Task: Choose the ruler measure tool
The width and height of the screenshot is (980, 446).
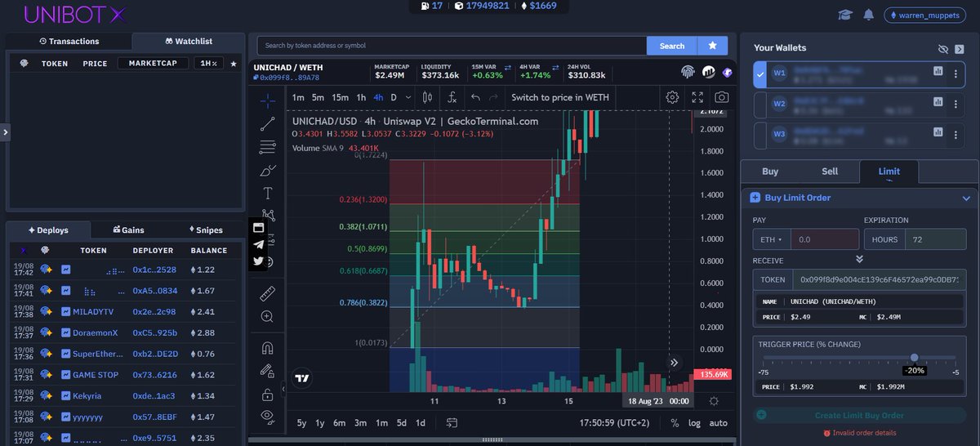Action: [267, 293]
